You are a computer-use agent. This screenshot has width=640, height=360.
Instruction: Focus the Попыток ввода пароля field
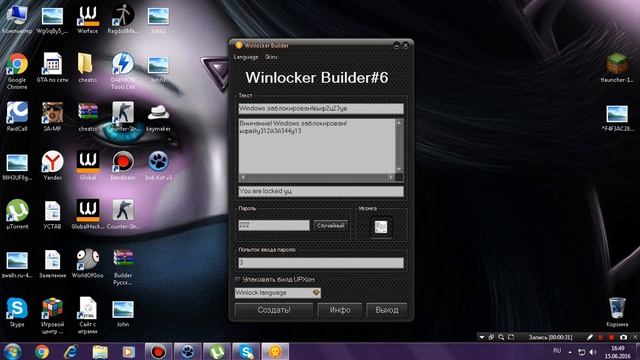pos(321,262)
